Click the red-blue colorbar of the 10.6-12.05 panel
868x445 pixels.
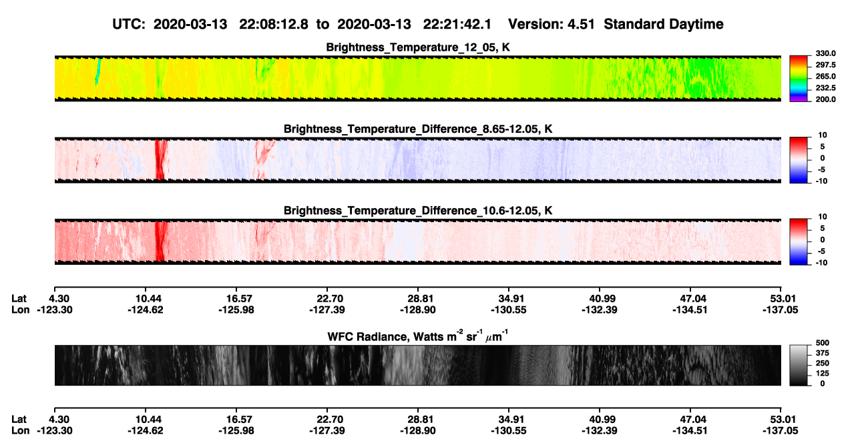coord(800,242)
